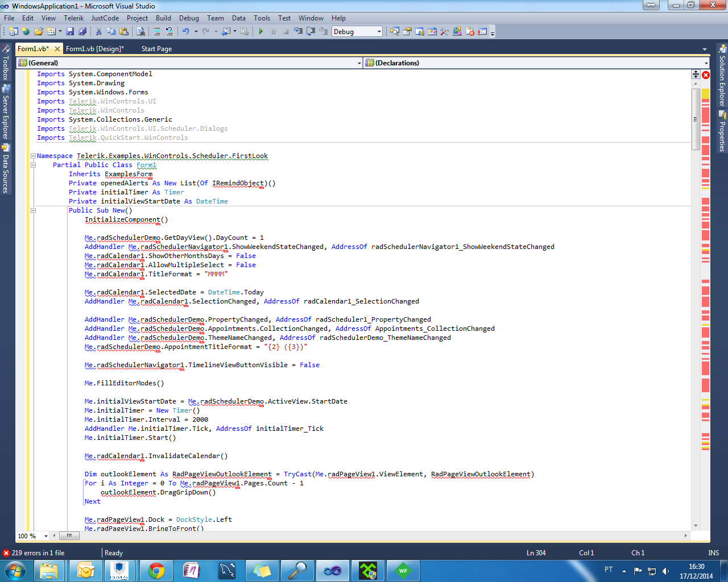
Task: Open the Data Sources side panel
Action: tap(6, 169)
